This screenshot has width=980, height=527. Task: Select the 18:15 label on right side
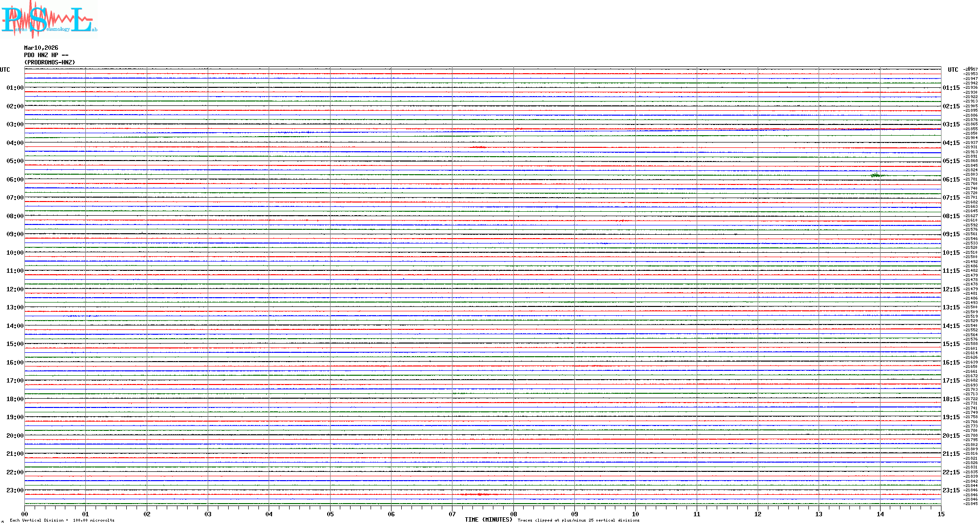pos(951,399)
